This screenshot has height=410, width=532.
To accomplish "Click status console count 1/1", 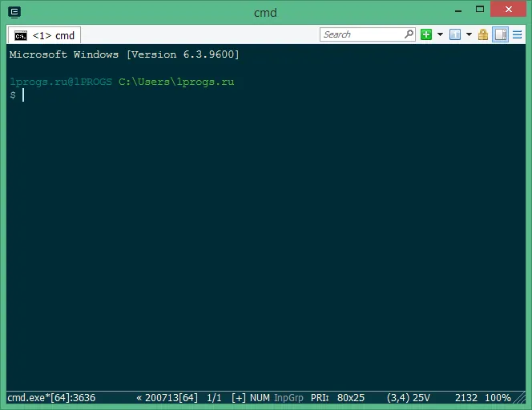I will pos(214,397).
